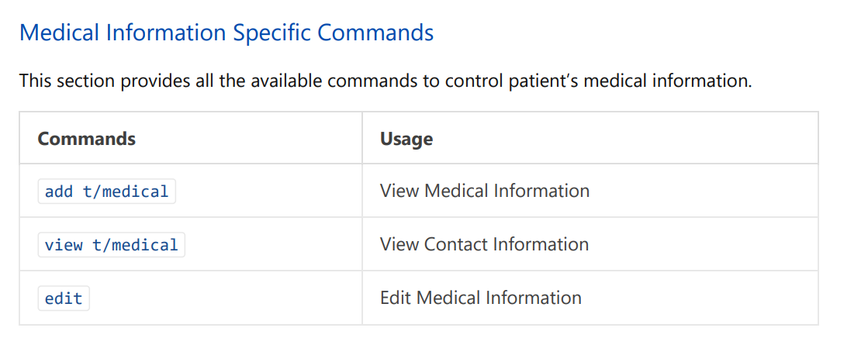This screenshot has width=868, height=352.
Task: Select the Usage column header
Action: point(406,139)
